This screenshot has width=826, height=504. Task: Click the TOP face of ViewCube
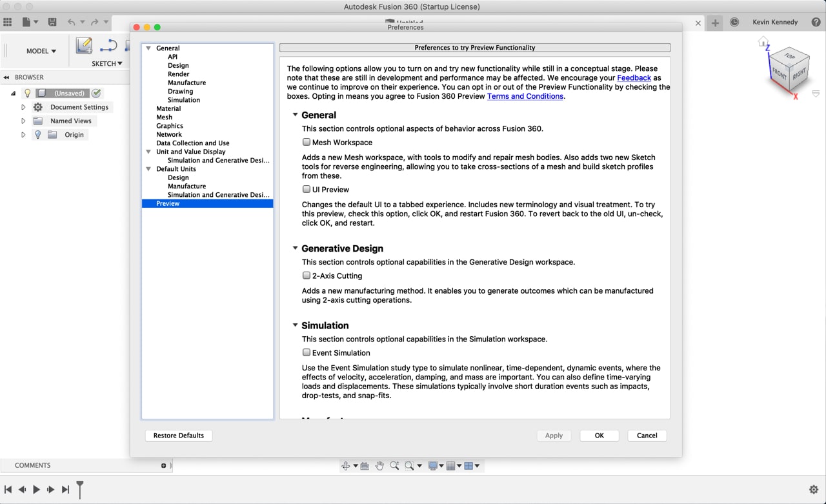click(x=789, y=55)
